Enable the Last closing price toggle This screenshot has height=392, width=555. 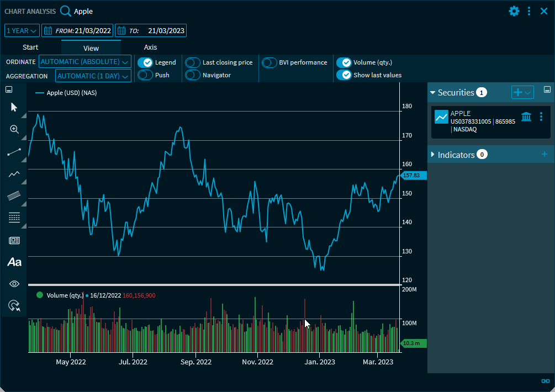click(x=193, y=62)
